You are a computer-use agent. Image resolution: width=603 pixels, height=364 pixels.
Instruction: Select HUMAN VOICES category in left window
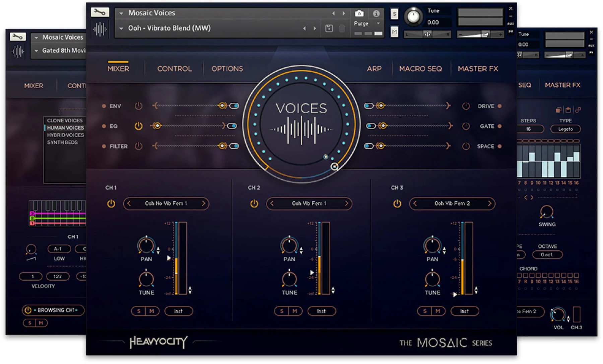click(x=65, y=128)
